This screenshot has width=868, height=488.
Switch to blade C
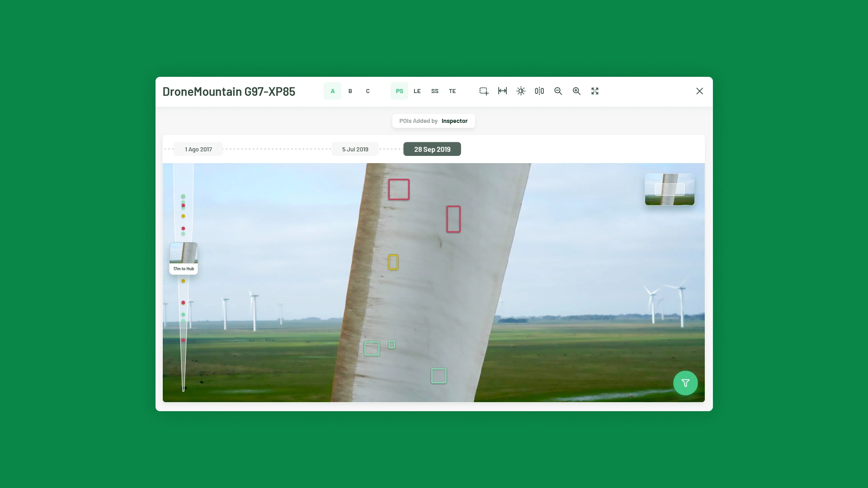[x=368, y=91]
